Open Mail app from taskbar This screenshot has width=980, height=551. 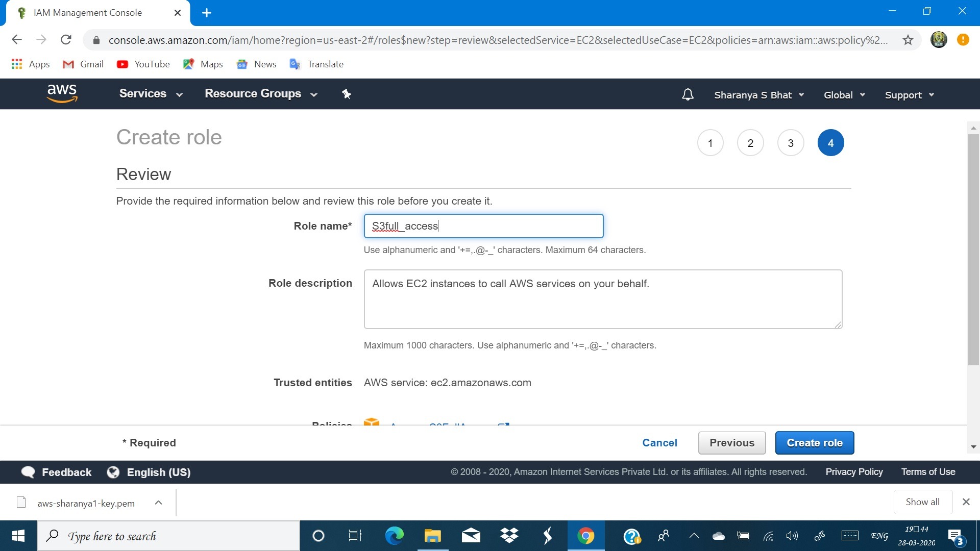[471, 536]
